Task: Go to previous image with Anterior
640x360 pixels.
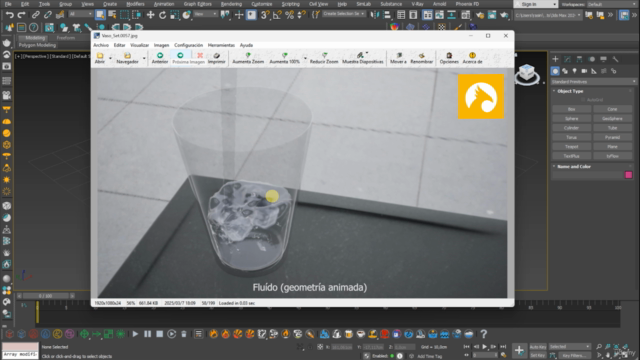Action: coord(160,58)
